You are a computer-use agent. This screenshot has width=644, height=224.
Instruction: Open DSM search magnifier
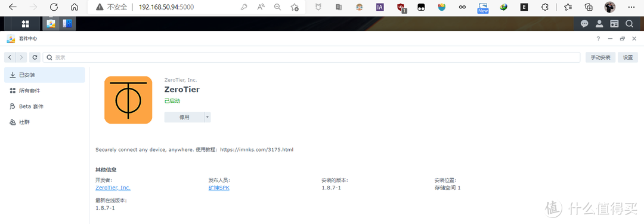tap(629, 24)
